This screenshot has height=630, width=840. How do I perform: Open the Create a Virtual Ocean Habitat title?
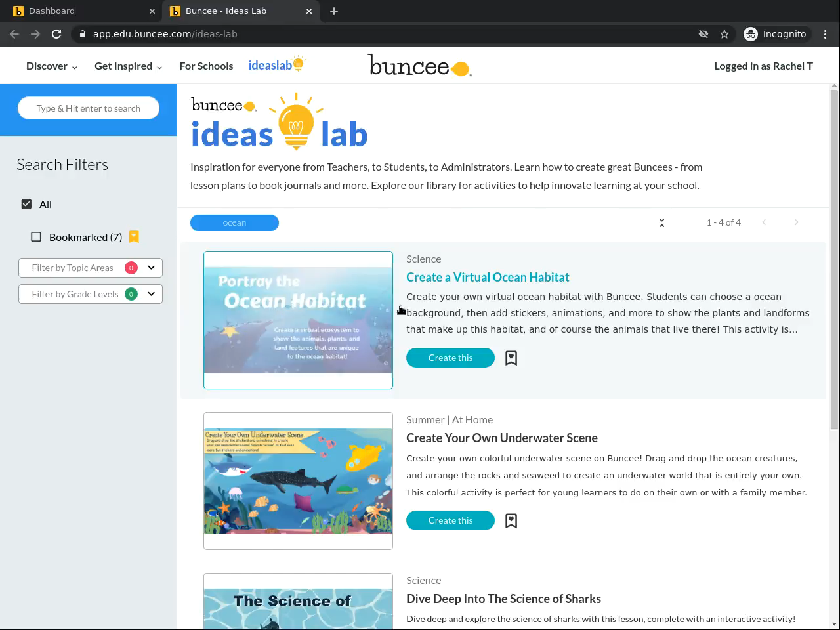click(x=488, y=277)
